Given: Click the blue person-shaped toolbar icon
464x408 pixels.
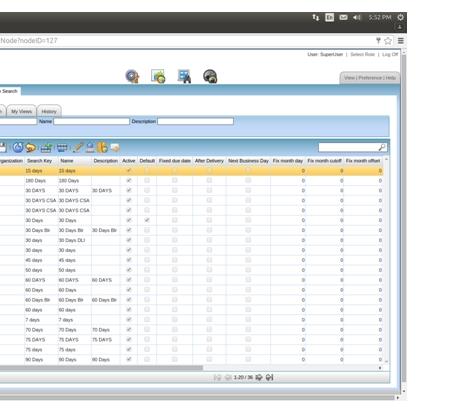Looking at the screenshot, I should click(90, 147).
